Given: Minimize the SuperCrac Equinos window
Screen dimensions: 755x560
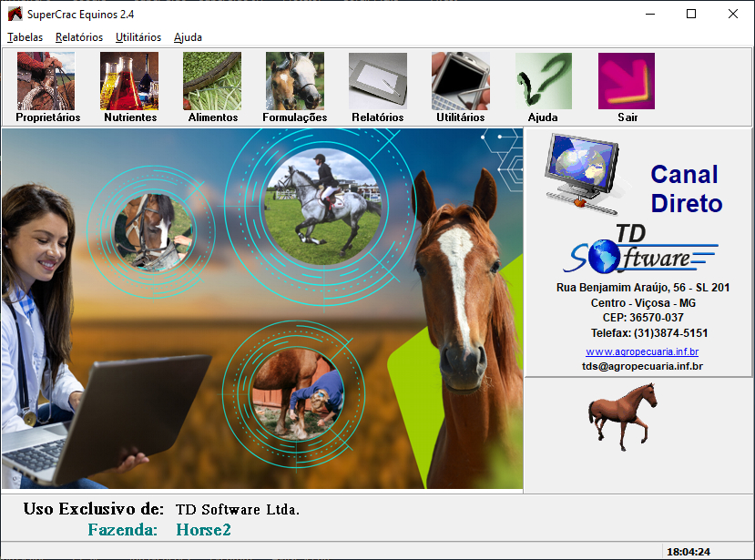Looking at the screenshot, I should (650, 14).
